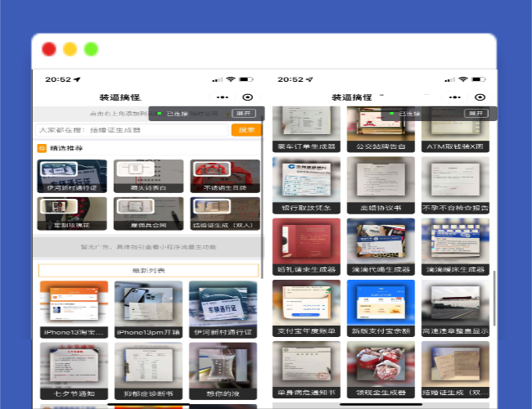This screenshot has height=409, width=532.
Task: Open the 新版支付宝余额 card
Action: [381, 308]
